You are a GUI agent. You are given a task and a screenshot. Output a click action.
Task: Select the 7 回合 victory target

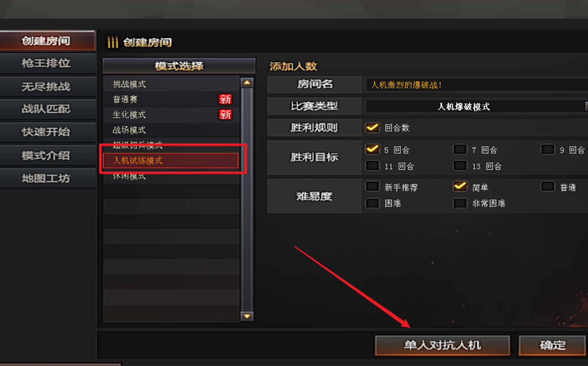(x=460, y=149)
